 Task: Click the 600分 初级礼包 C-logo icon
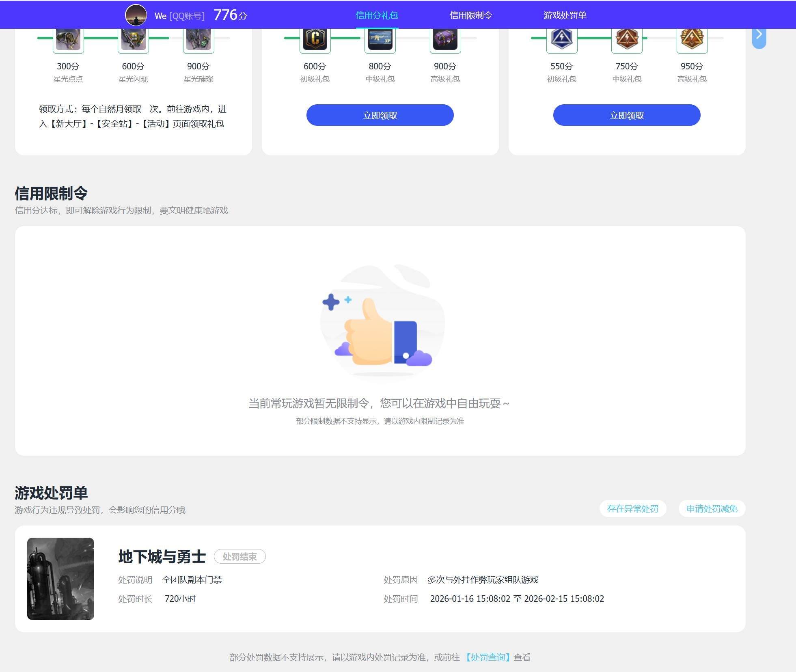315,41
